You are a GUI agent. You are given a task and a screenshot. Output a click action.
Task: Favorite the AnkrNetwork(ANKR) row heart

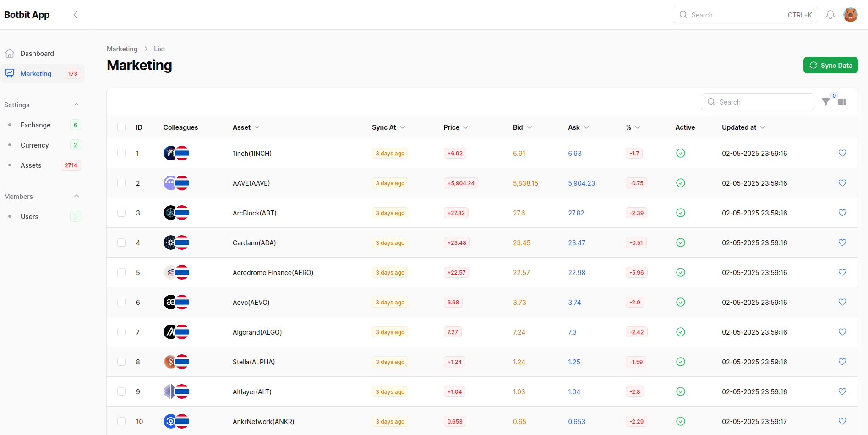[842, 421]
